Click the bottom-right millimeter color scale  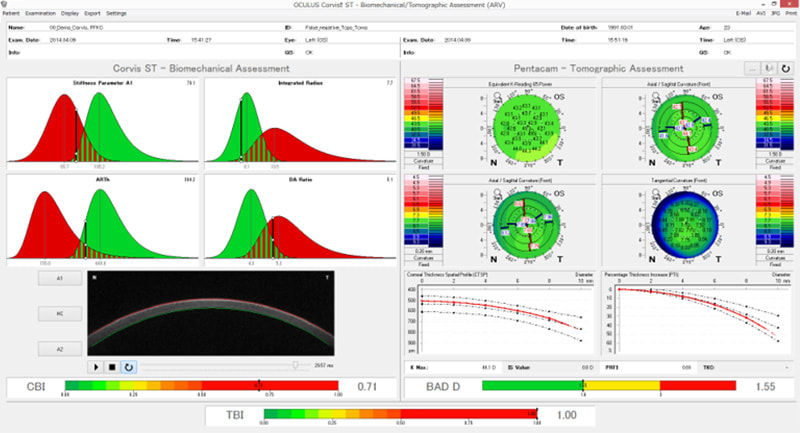tap(774, 210)
